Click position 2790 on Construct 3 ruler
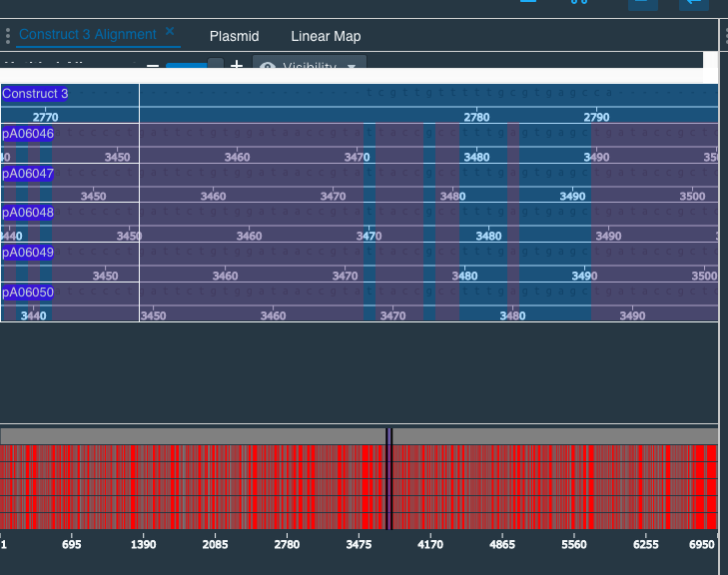This screenshot has width=728, height=575. [x=596, y=117]
